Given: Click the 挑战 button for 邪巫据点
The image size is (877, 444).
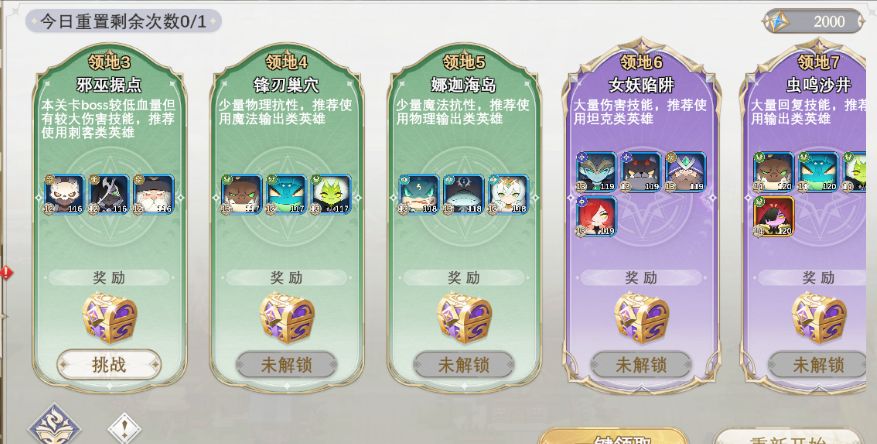Looking at the screenshot, I should [x=109, y=365].
